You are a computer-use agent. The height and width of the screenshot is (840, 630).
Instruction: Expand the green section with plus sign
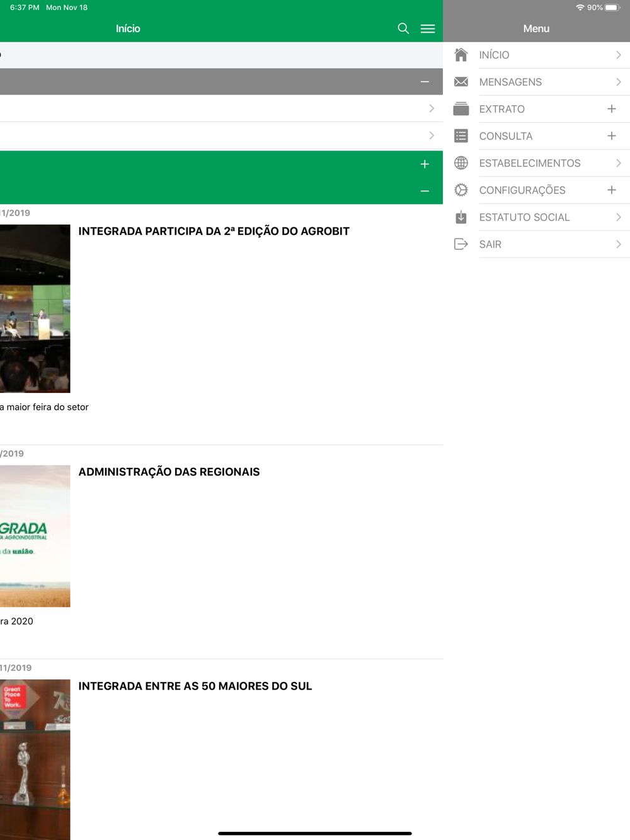tap(425, 164)
